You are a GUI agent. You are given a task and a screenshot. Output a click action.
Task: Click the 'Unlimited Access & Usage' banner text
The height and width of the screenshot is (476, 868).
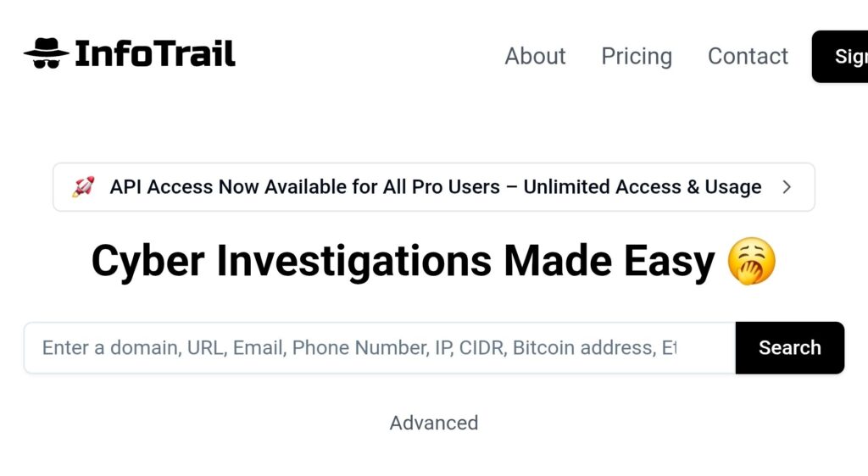[x=642, y=187]
